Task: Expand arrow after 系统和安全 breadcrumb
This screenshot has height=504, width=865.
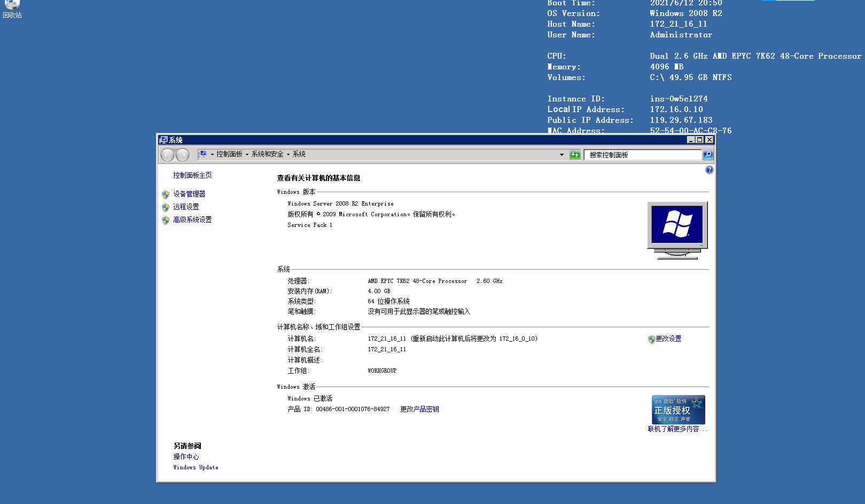Action: coord(288,154)
